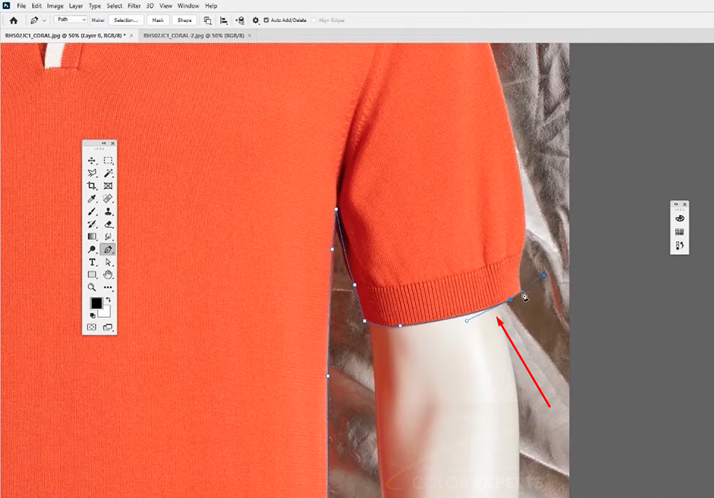Expand the Pen tool preset picker arrow
Viewport: 714px width, 498px height.
45,20
